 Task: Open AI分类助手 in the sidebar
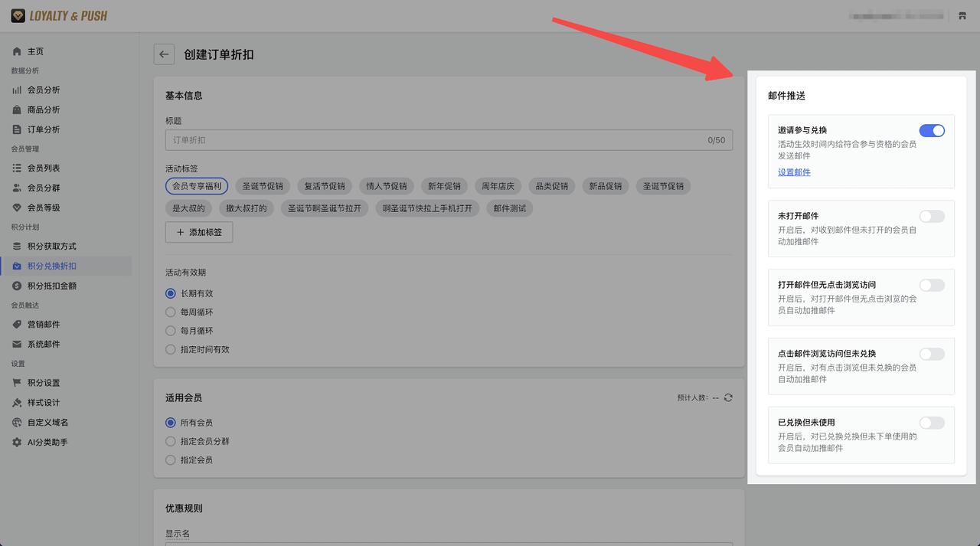click(47, 442)
